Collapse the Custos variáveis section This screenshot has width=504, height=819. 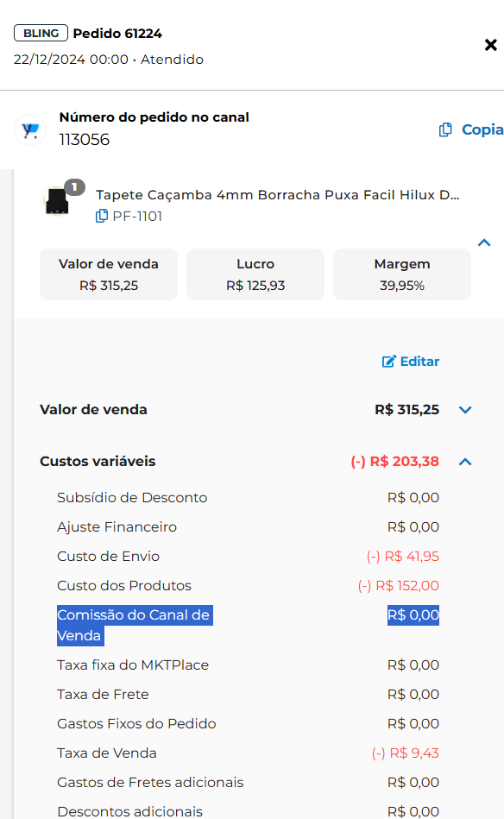465,462
